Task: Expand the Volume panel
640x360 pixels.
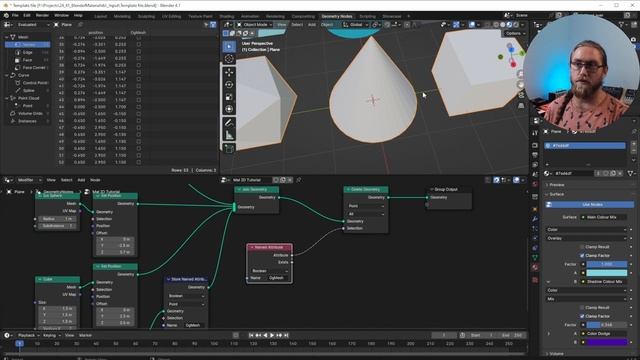Action: 557,354
